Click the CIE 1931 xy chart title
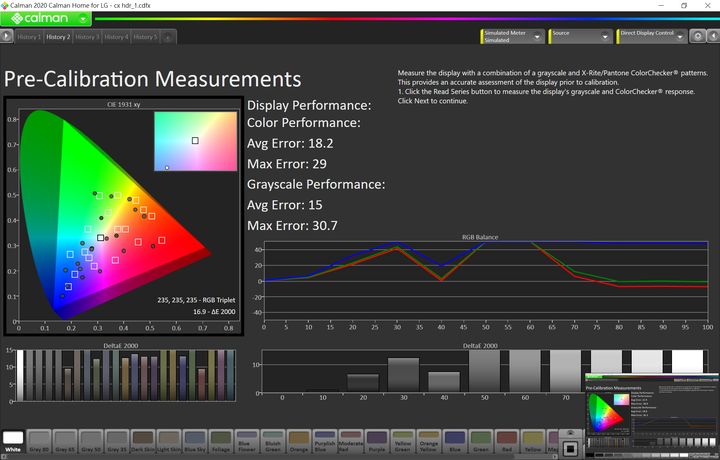Screen dimensions: 720x460 tap(124, 104)
